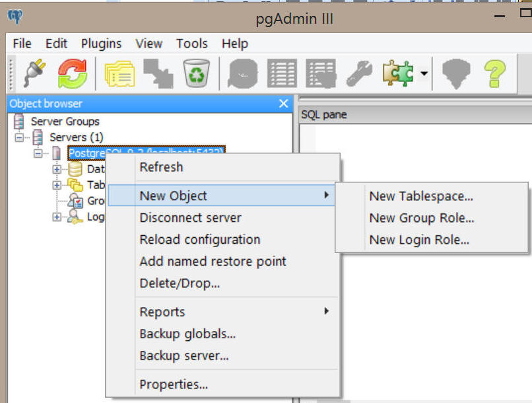Screen dimensions: 532x403
Task: Click the wrench Maintenance icon
Action: click(x=359, y=73)
